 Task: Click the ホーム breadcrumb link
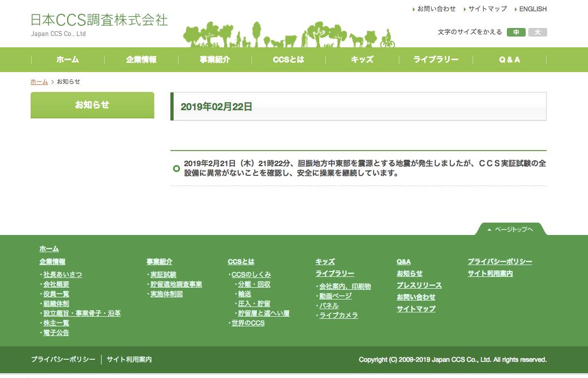point(39,81)
